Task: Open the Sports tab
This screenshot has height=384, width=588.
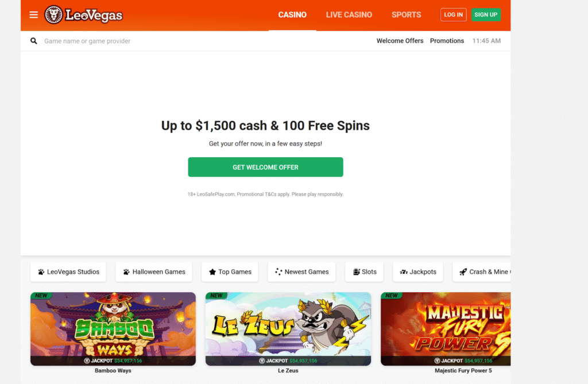Action: tap(406, 15)
